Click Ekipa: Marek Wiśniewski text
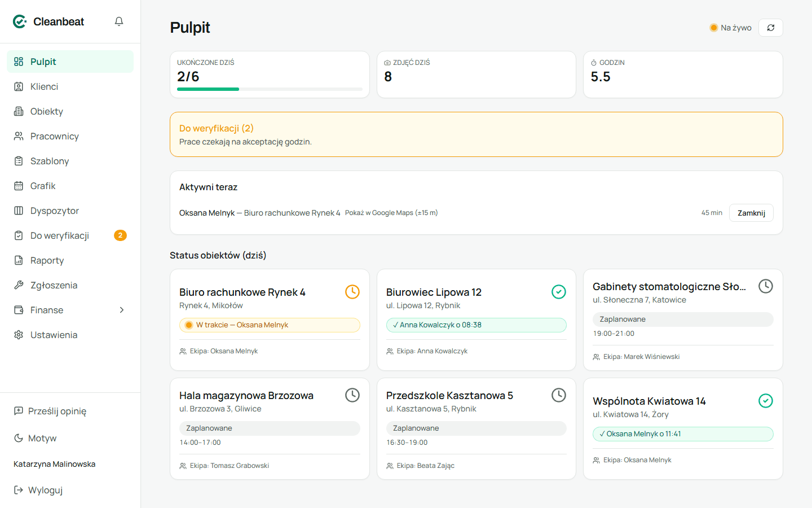The height and width of the screenshot is (508, 812). tap(641, 357)
